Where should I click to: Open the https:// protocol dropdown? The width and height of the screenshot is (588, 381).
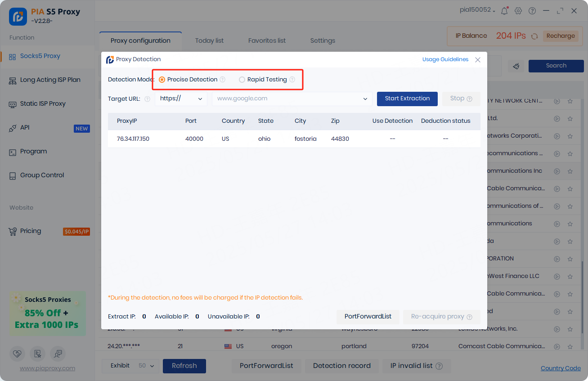181,99
